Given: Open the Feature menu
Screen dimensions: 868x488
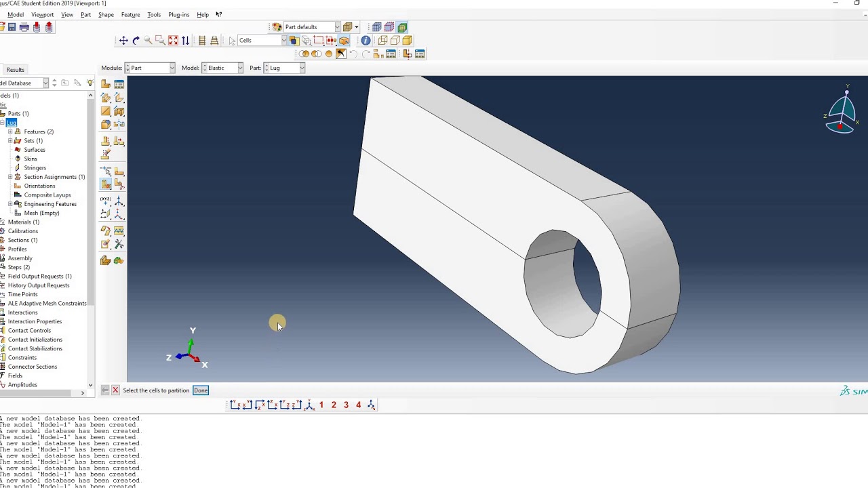Looking at the screenshot, I should click(130, 14).
